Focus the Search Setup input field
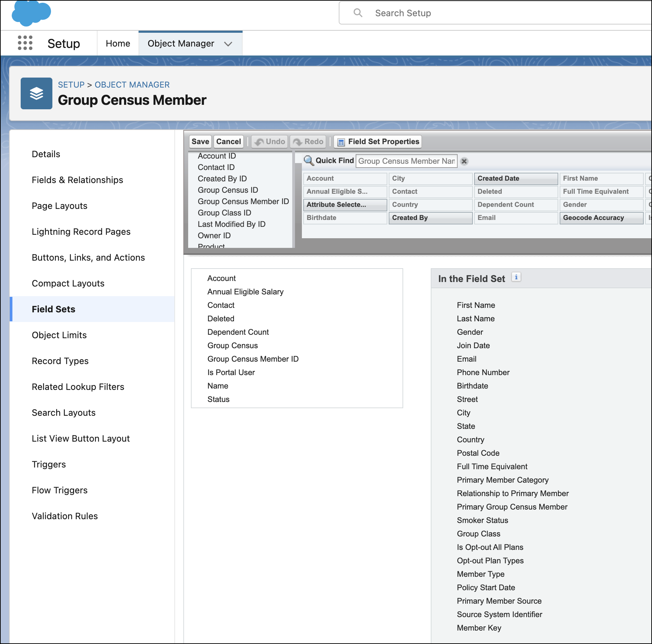The width and height of the screenshot is (652, 644). pyautogui.click(x=495, y=13)
